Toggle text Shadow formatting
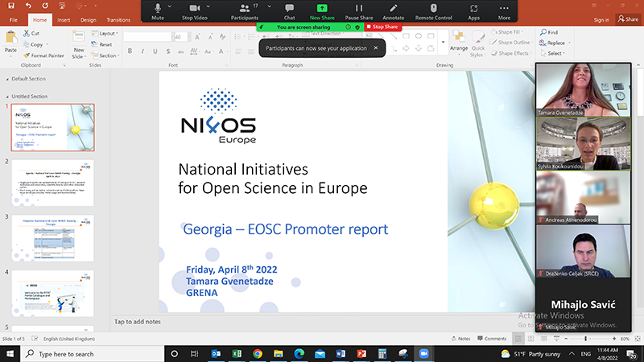 168,51
